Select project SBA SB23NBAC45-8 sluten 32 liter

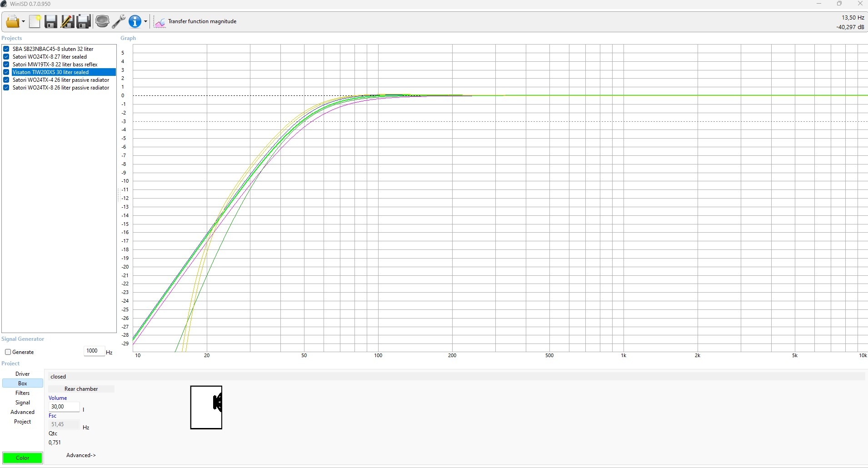(x=53, y=49)
